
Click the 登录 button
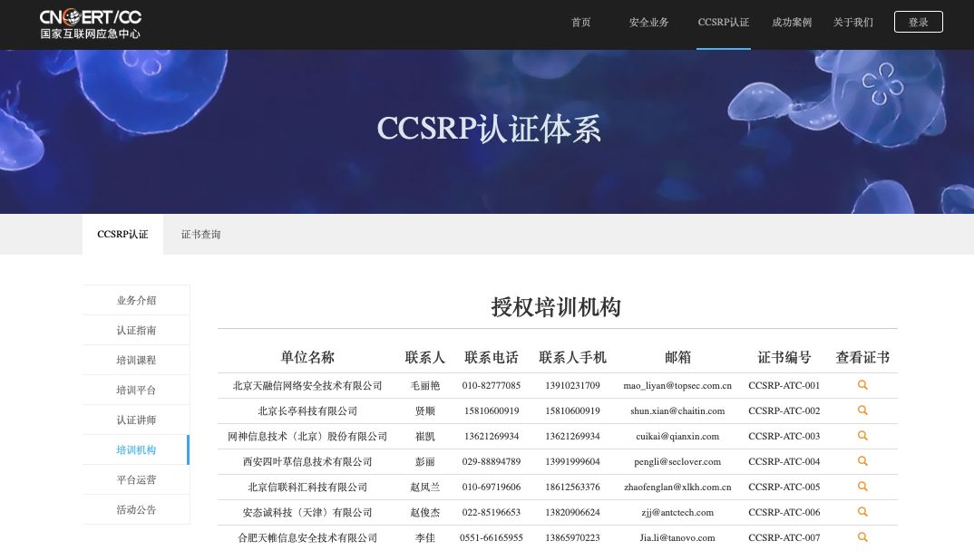[918, 23]
